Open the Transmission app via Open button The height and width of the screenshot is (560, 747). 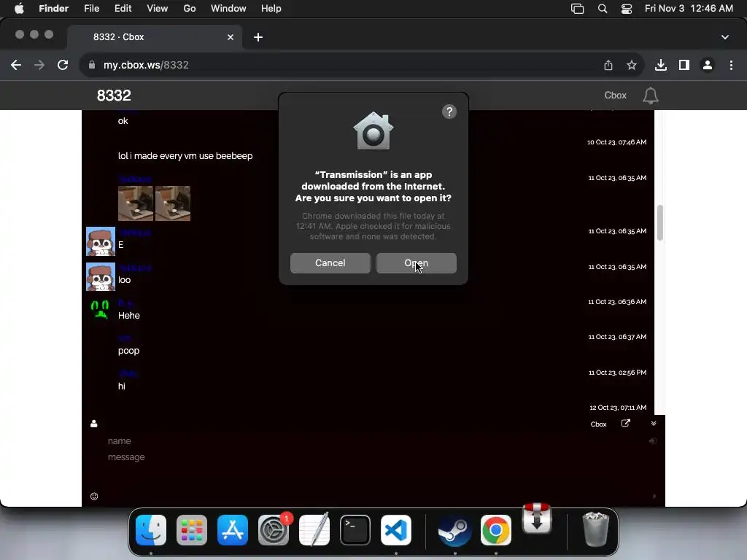coord(417,263)
